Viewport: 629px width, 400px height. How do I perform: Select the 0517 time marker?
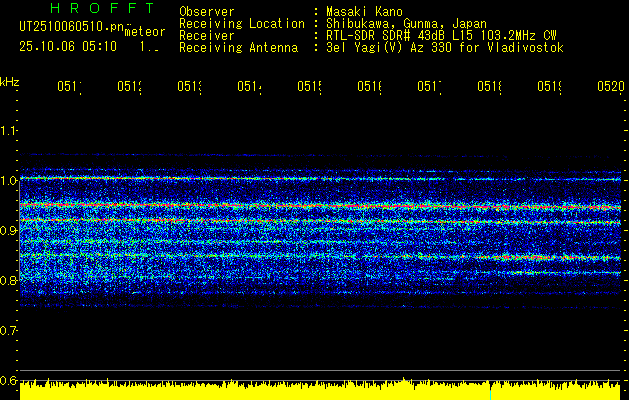pos(429,86)
